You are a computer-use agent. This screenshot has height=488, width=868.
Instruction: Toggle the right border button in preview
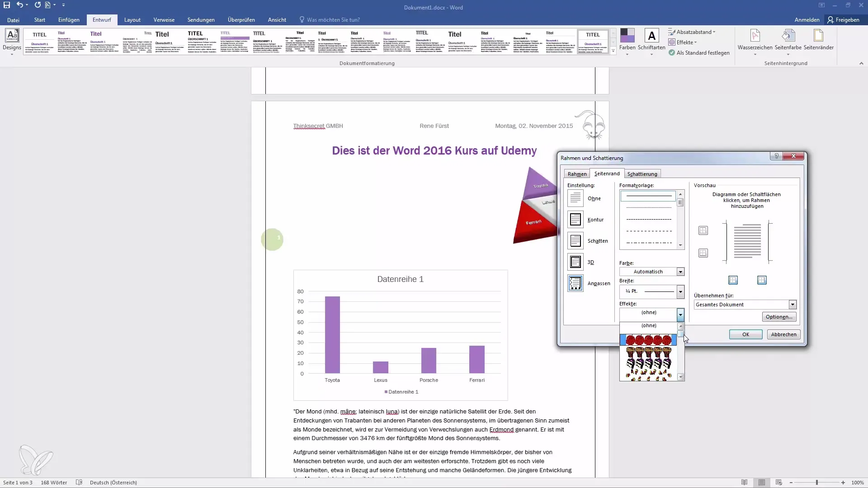point(762,280)
